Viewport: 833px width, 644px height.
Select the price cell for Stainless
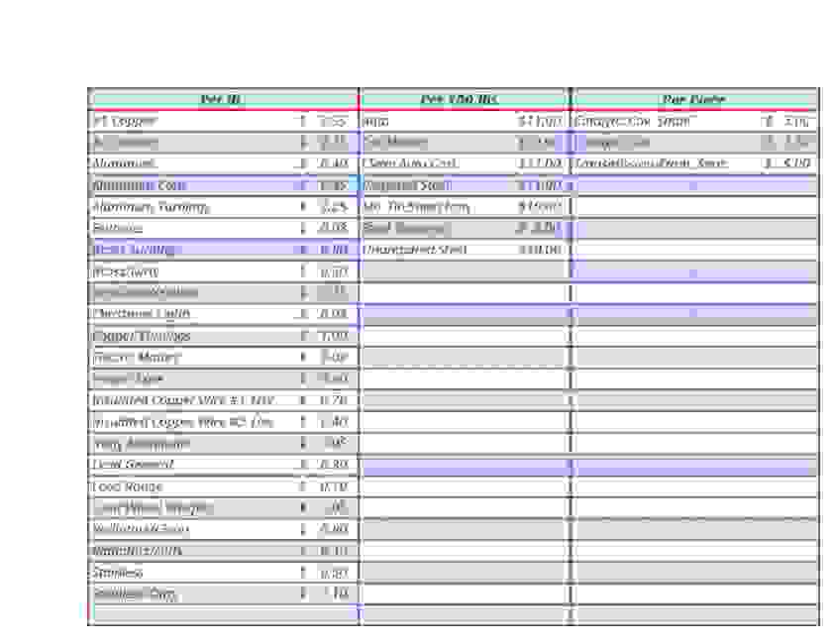333,573
